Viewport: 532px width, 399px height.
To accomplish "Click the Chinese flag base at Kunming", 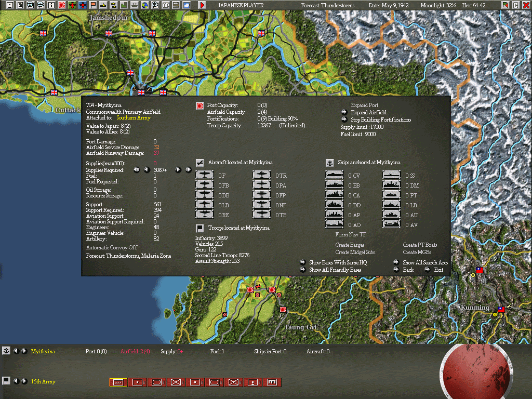I will 501,310.
